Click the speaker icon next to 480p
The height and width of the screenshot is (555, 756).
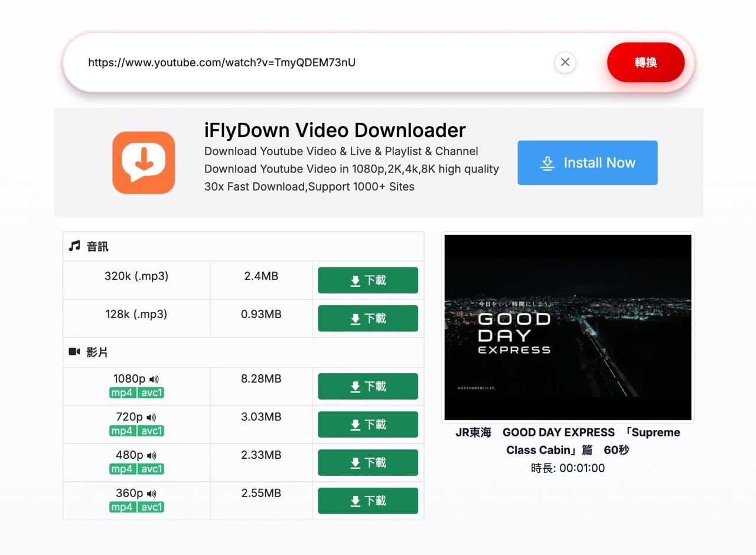tap(152, 455)
